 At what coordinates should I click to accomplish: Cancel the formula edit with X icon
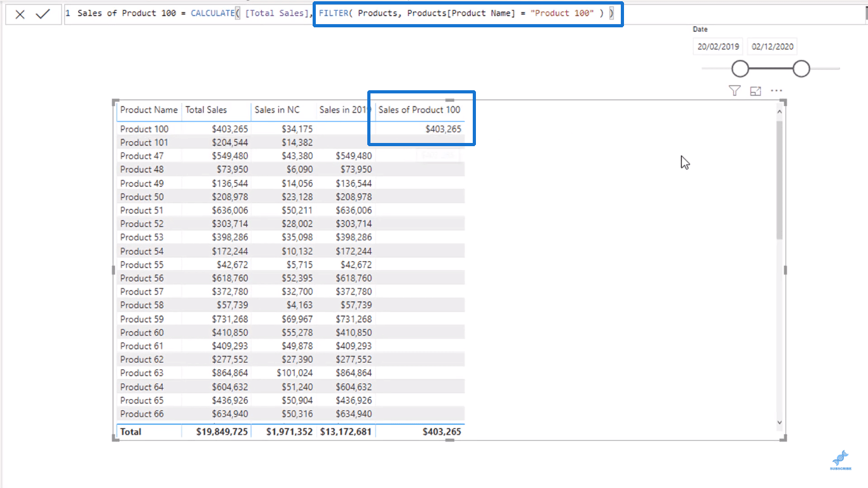click(x=20, y=14)
